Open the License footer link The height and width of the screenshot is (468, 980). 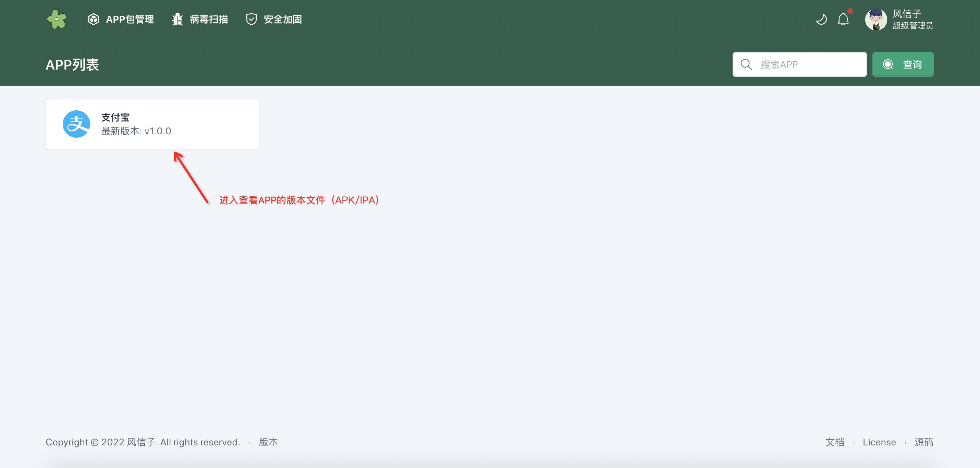pos(879,442)
